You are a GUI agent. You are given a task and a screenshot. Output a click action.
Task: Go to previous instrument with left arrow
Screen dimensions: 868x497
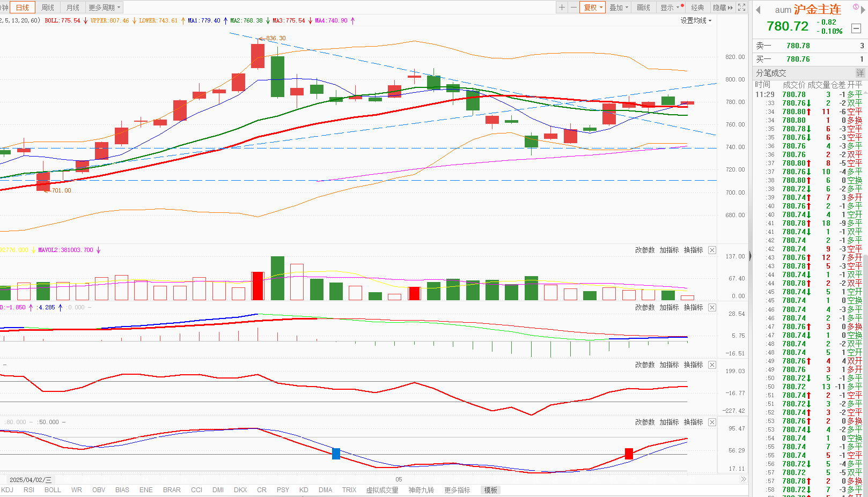759,10
